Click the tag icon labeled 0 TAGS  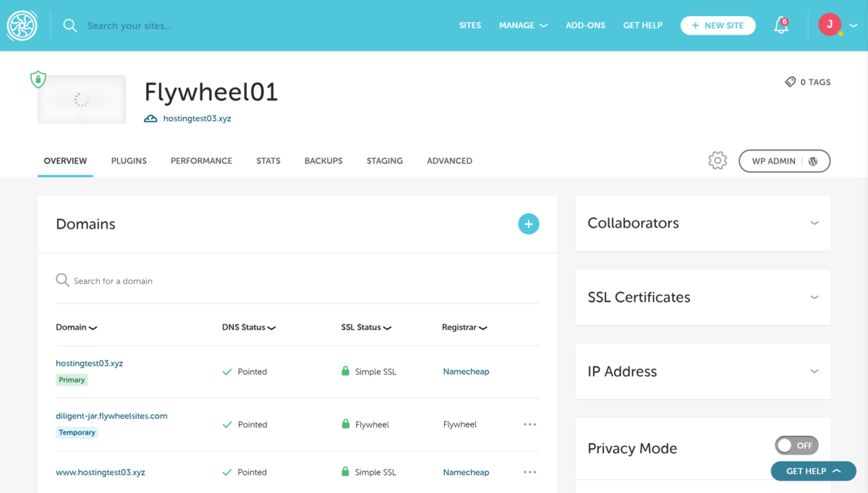click(790, 82)
